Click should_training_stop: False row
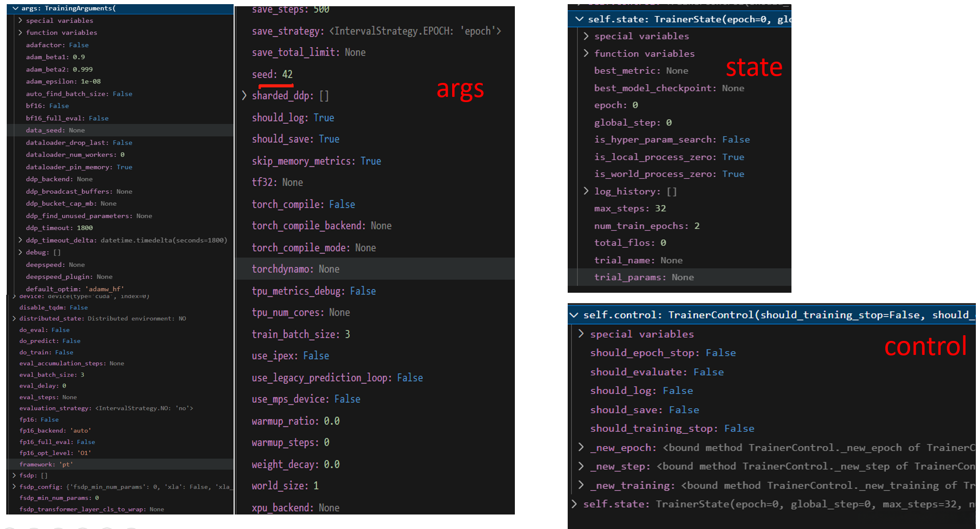980x529 pixels. (672, 428)
